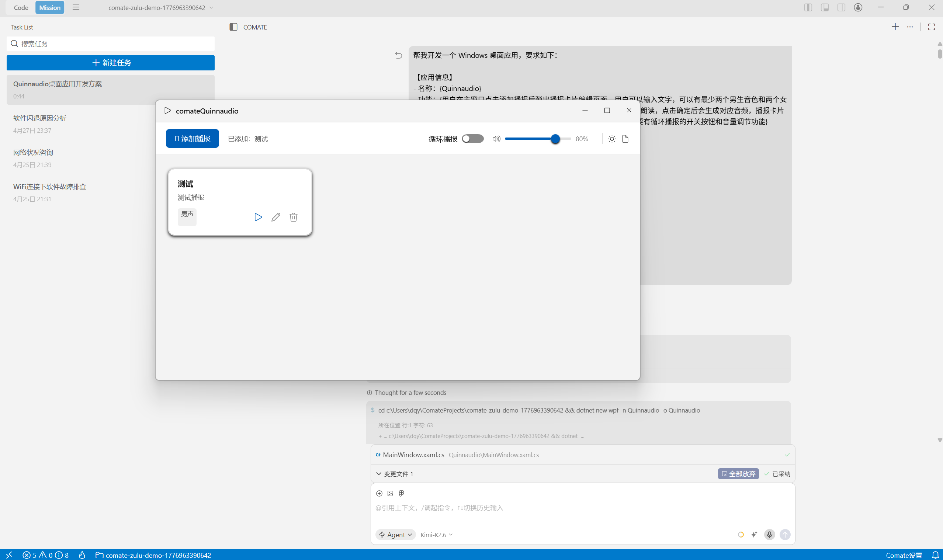Select the Mission tab
Screen dimensions: 943x560
(x=50, y=7)
